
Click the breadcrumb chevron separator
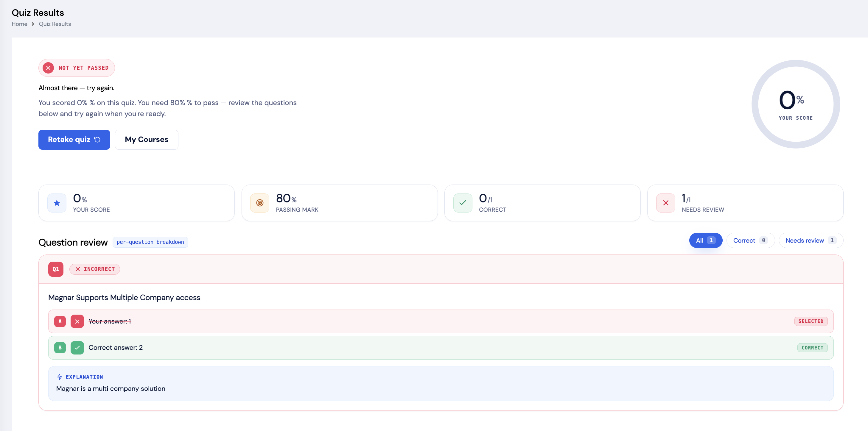[x=33, y=24]
